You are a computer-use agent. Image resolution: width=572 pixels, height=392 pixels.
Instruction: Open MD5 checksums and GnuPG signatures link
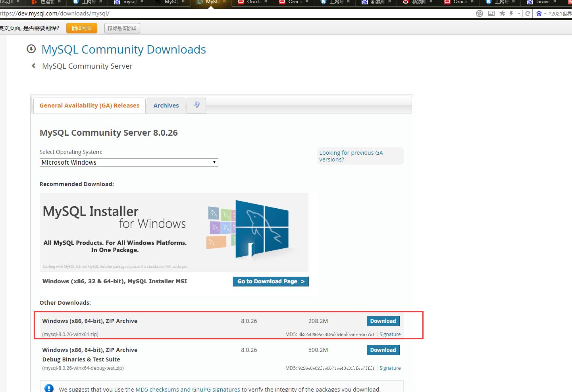point(188,389)
